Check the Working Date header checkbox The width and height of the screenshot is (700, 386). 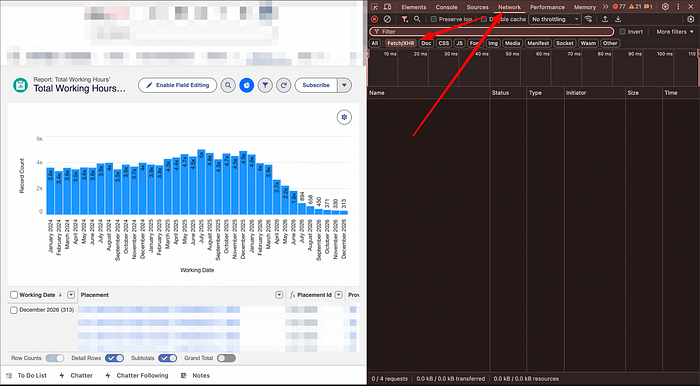click(14, 295)
